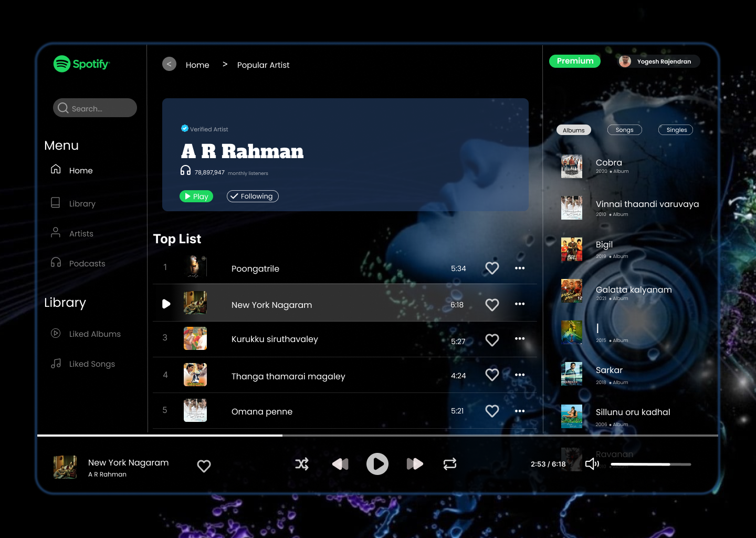756x538 pixels.
Task: Open more options for Poongatrile
Action: pos(520,268)
